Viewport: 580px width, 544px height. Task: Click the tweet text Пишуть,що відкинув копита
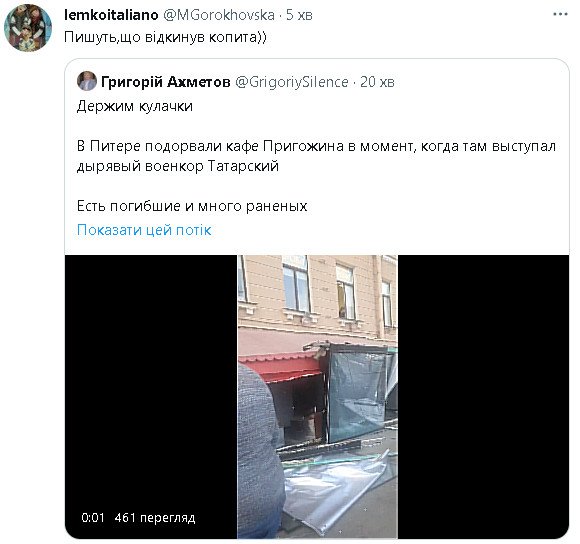pos(165,37)
